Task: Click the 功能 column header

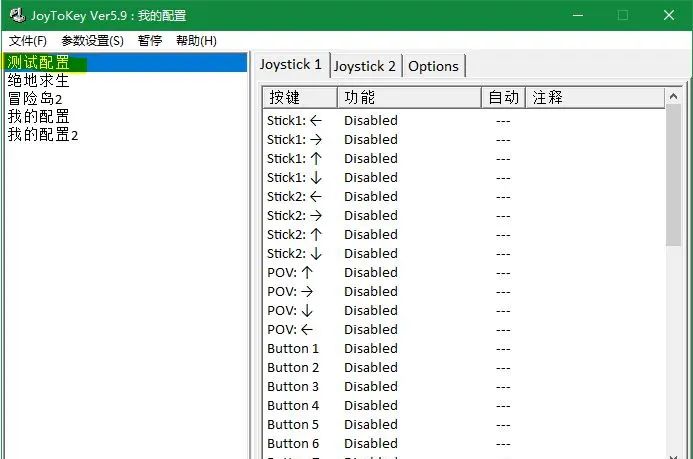Action: click(x=409, y=97)
